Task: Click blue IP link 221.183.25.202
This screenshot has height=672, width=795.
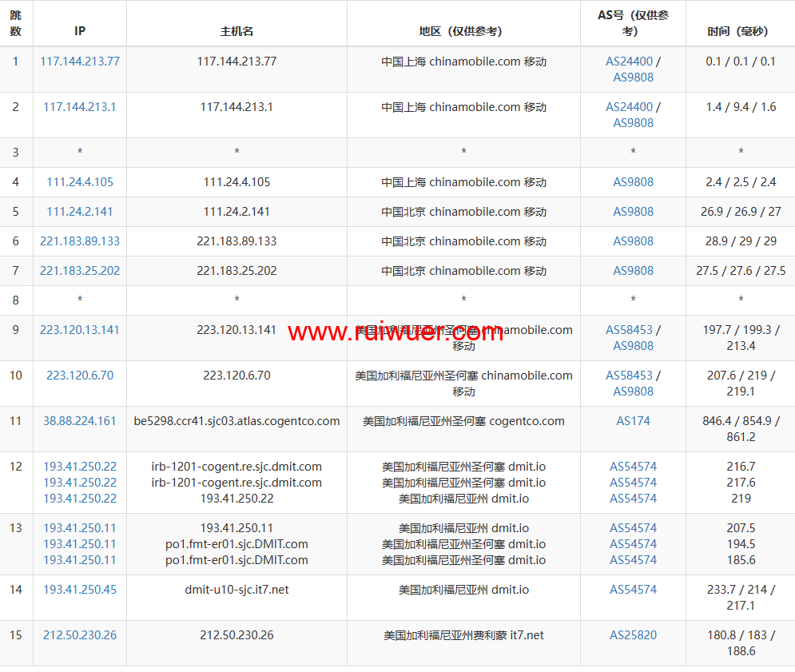Action: tap(80, 271)
